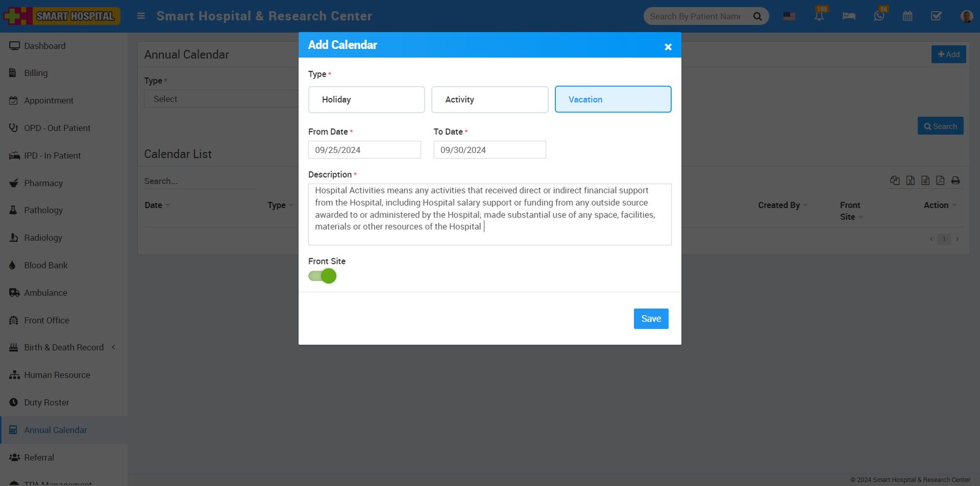The image size is (980, 486).
Task: Open the notifications bell icon
Action: pyautogui.click(x=819, y=17)
